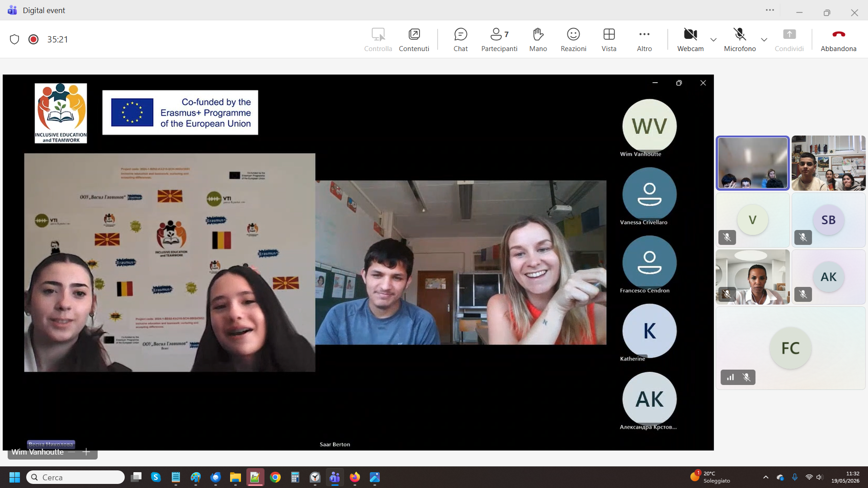
Task: Open the Altro options menu
Action: (x=644, y=40)
